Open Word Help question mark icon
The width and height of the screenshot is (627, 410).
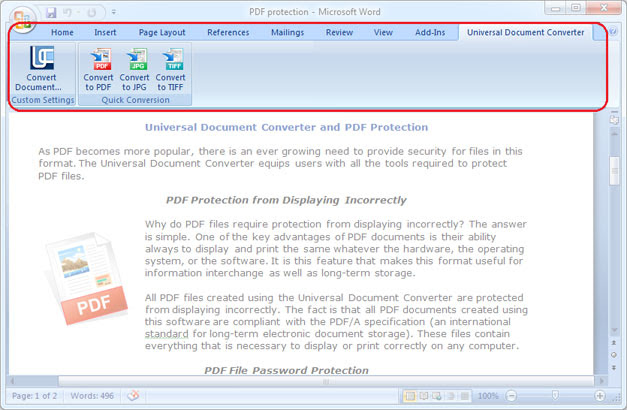[612, 31]
